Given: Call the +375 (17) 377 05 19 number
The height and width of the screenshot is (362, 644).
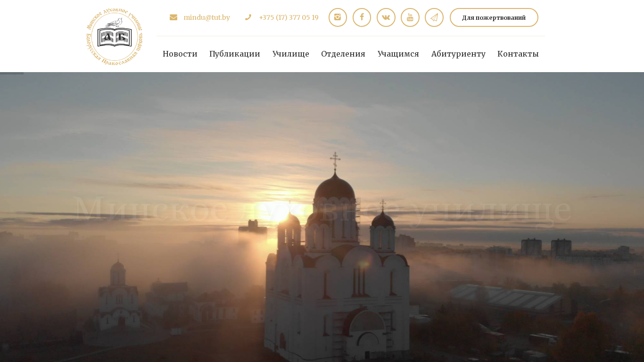Looking at the screenshot, I should click(x=289, y=17).
